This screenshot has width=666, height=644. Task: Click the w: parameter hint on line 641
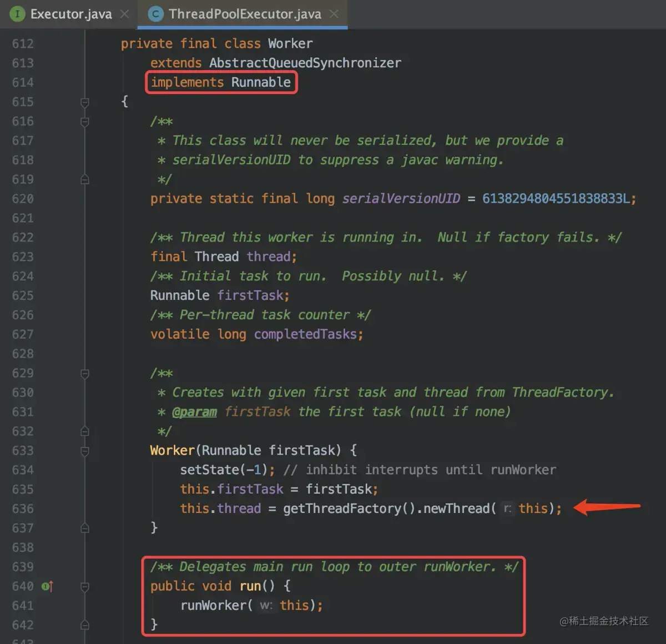[x=266, y=606]
